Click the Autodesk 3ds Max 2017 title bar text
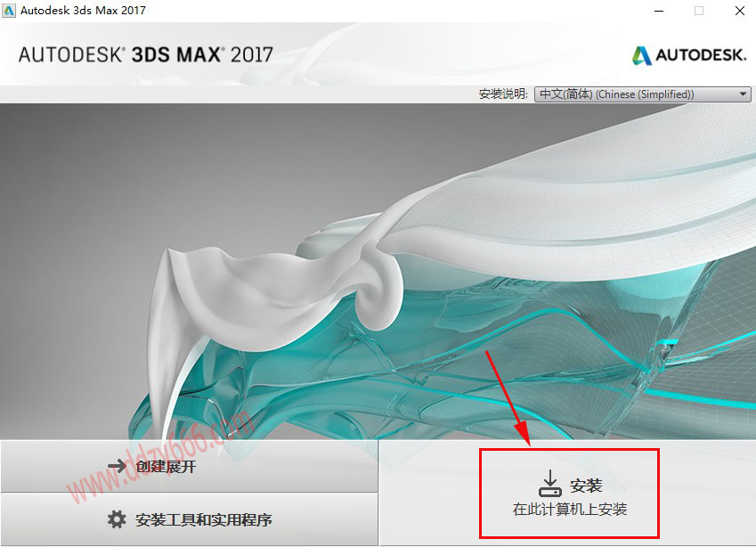The width and height of the screenshot is (756, 547). point(83,11)
